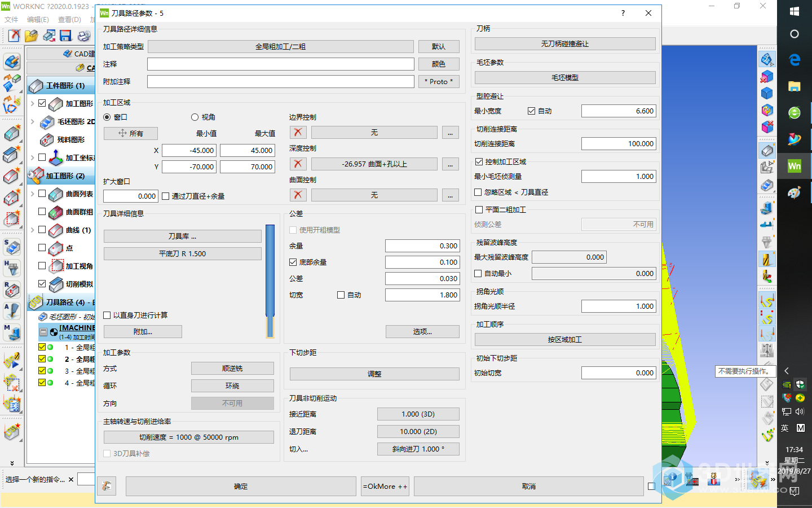
Task: Click the H holder sidebar icon
Action: click(x=12, y=268)
